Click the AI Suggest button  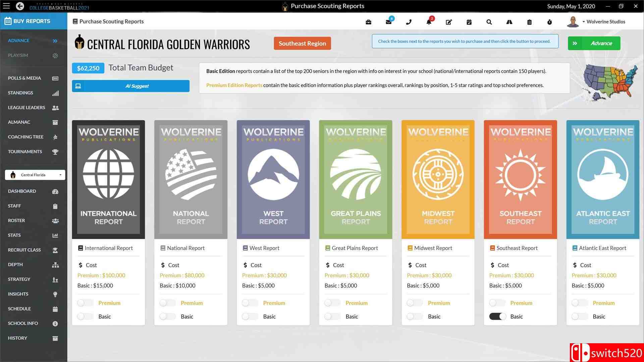[130, 86]
